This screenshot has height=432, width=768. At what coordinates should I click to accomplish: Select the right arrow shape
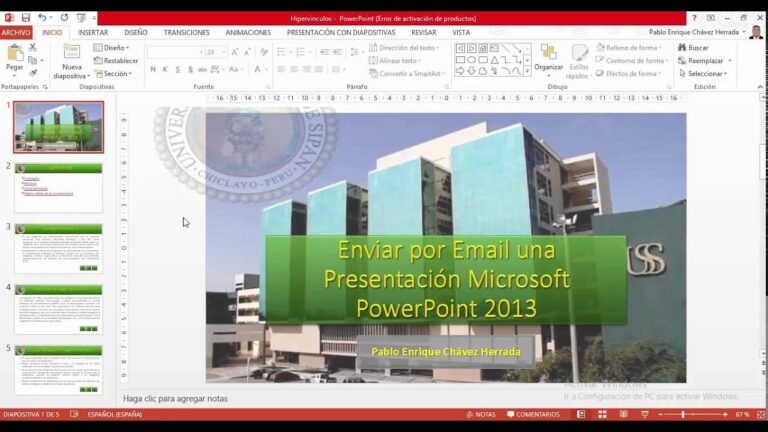460,71
